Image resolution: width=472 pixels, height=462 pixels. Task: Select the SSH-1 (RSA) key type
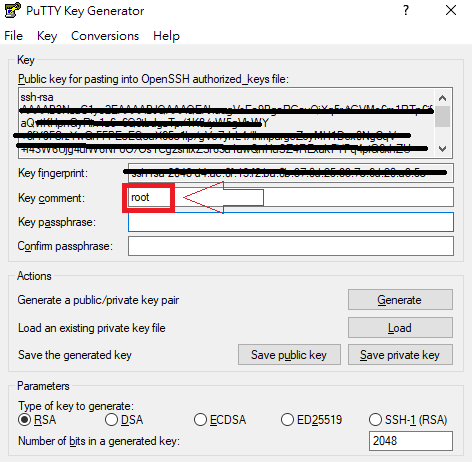tap(408, 420)
